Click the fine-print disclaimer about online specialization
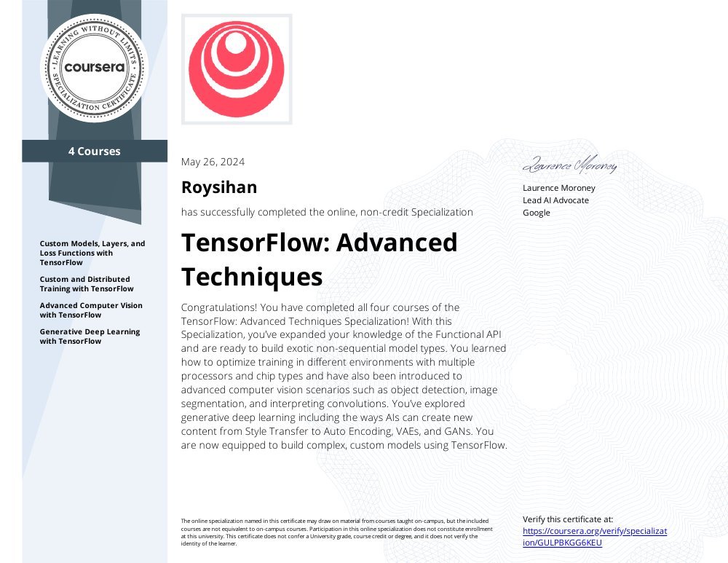 (x=336, y=532)
